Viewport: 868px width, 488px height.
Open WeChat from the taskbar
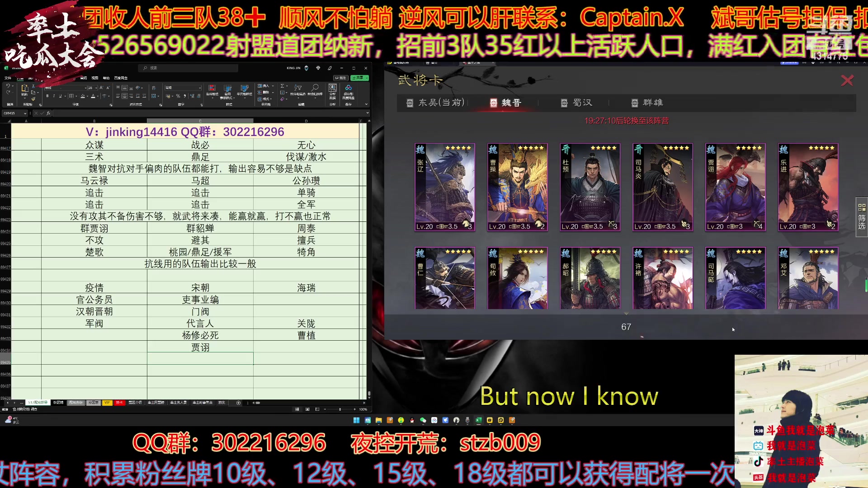click(423, 420)
